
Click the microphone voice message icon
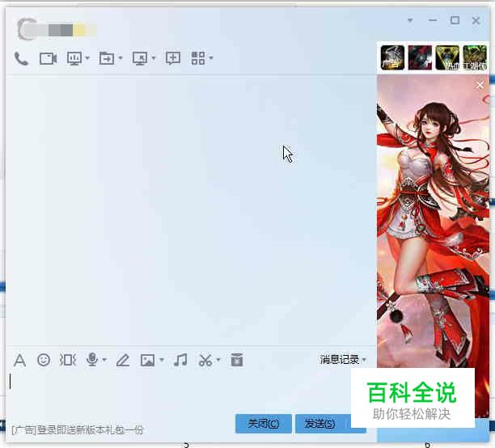click(92, 360)
